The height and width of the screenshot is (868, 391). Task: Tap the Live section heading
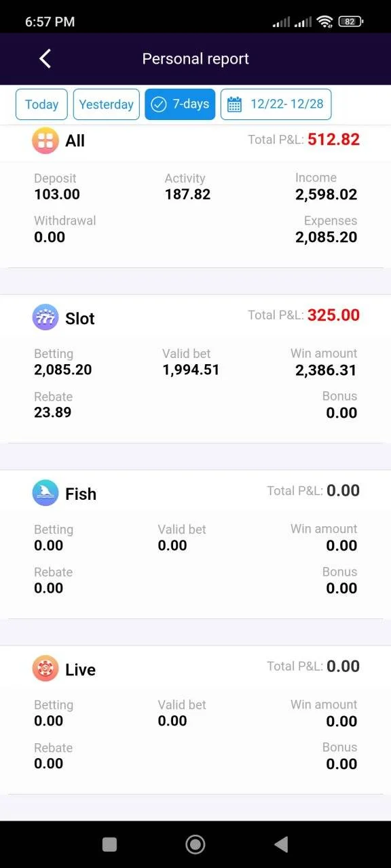click(80, 670)
